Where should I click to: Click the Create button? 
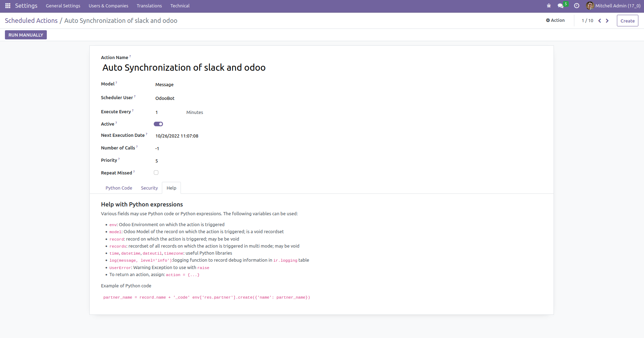[627, 21]
